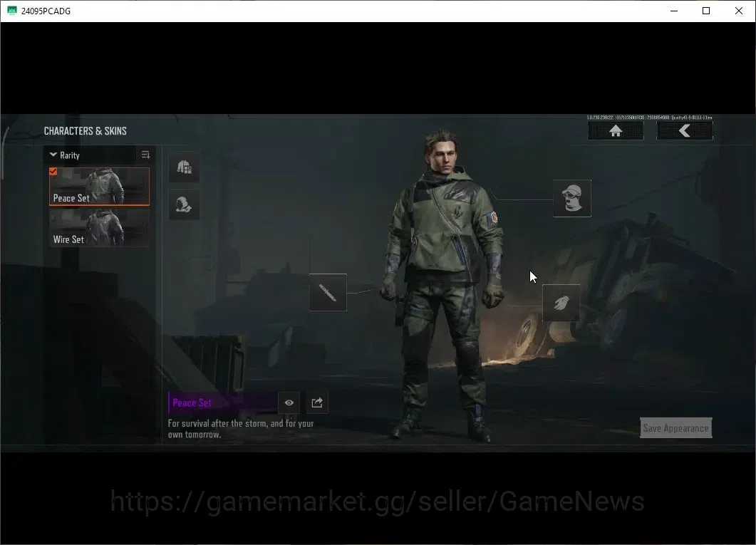The width and height of the screenshot is (756, 545).
Task: Open the character head category icon
Action: (184, 204)
